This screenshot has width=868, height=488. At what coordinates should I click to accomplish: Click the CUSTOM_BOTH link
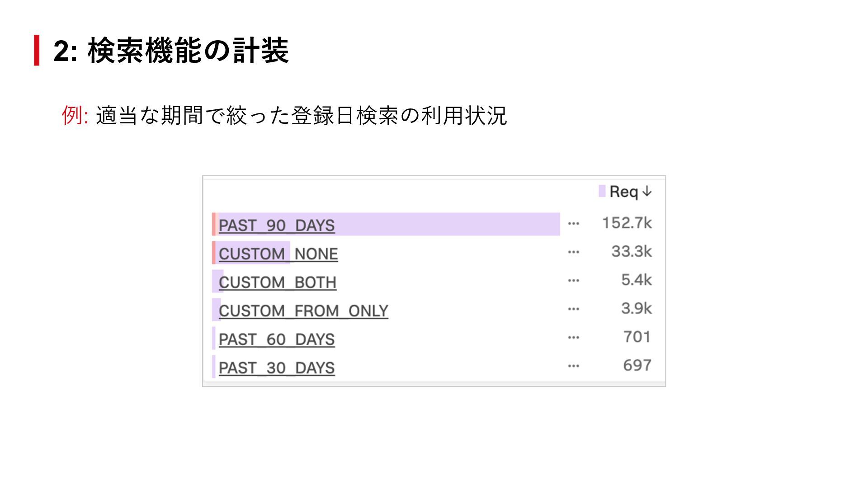[277, 282]
